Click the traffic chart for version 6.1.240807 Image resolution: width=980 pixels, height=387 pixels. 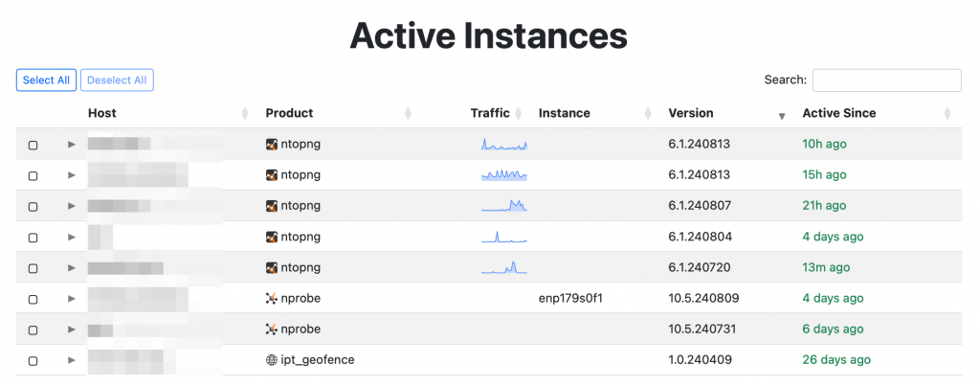tap(504, 206)
